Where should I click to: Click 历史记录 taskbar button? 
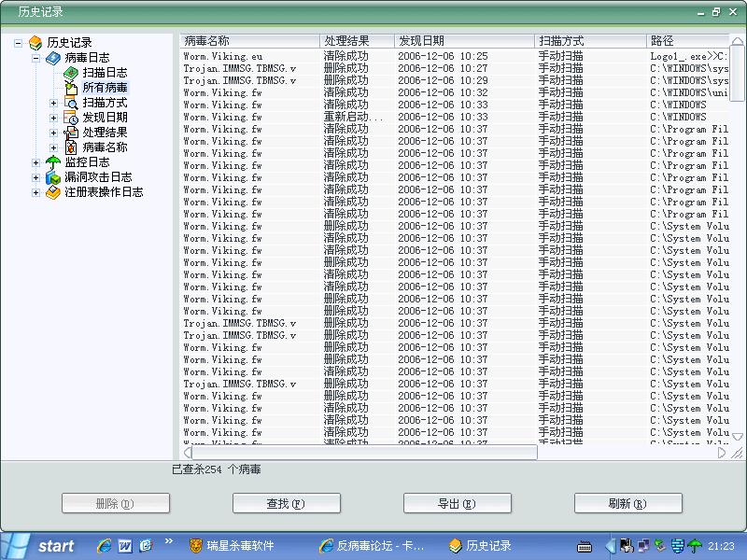(x=481, y=546)
